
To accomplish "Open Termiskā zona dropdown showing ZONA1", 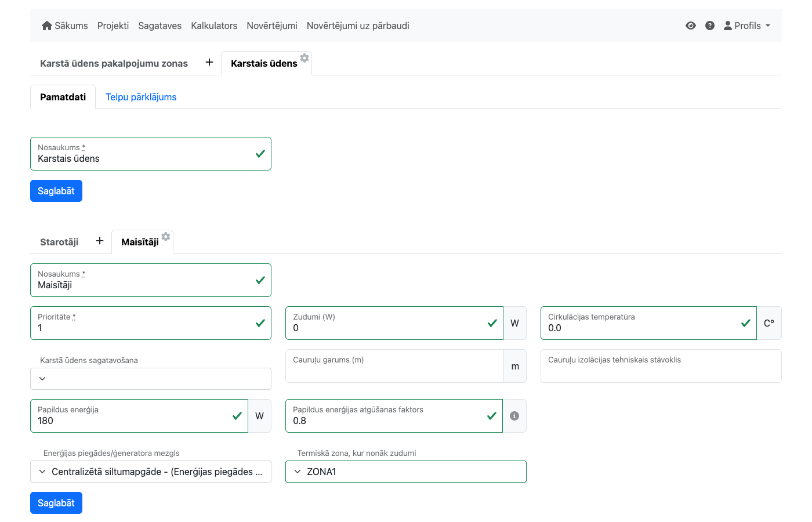I will point(405,472).
